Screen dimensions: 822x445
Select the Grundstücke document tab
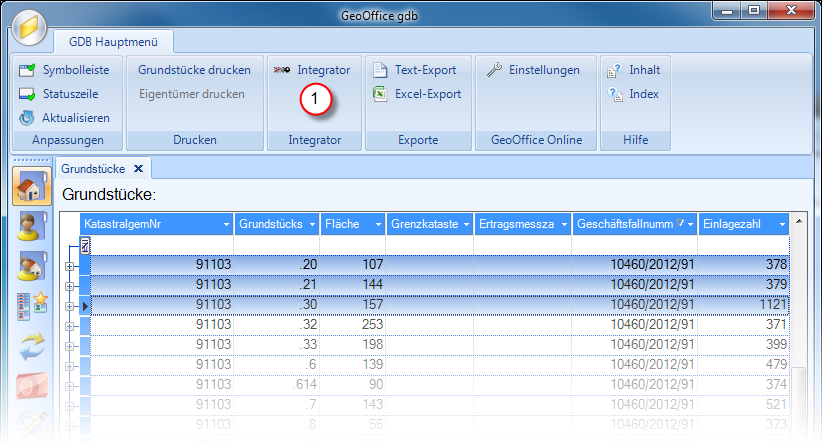click(x=93, y=169)
